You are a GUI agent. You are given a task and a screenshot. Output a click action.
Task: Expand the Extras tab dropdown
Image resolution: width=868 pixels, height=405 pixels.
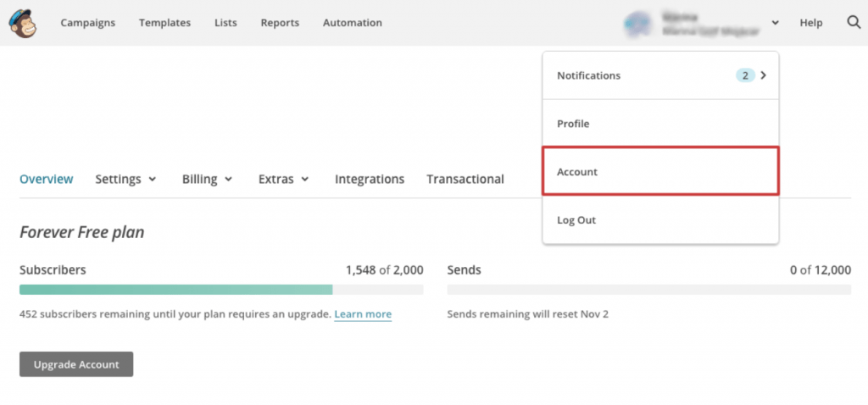click(x=283, y=180)
